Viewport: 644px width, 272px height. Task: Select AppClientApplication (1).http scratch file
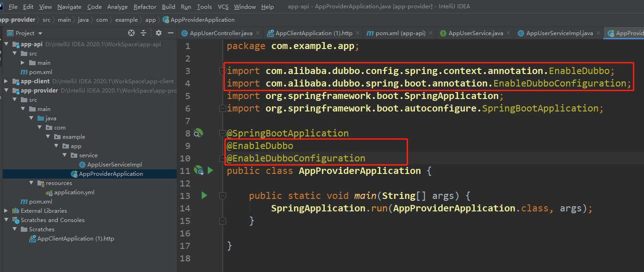[75, 238]
